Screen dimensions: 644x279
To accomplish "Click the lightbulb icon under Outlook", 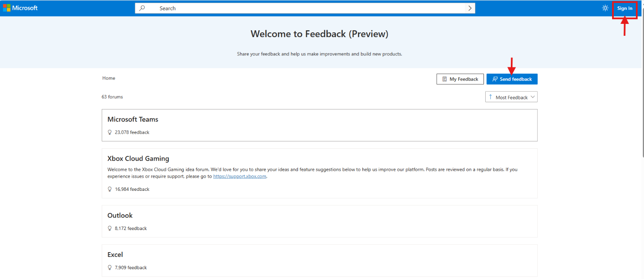I will click(x=110, y=228).
